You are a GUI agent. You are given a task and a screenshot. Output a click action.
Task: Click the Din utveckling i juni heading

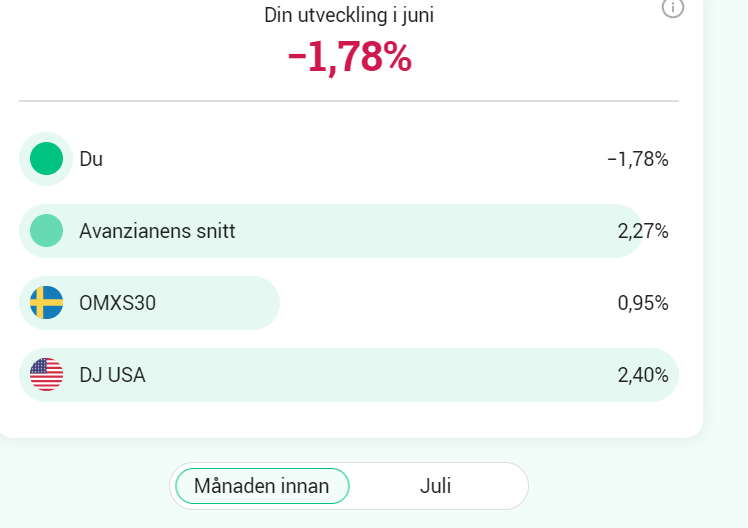pos(349,14)
